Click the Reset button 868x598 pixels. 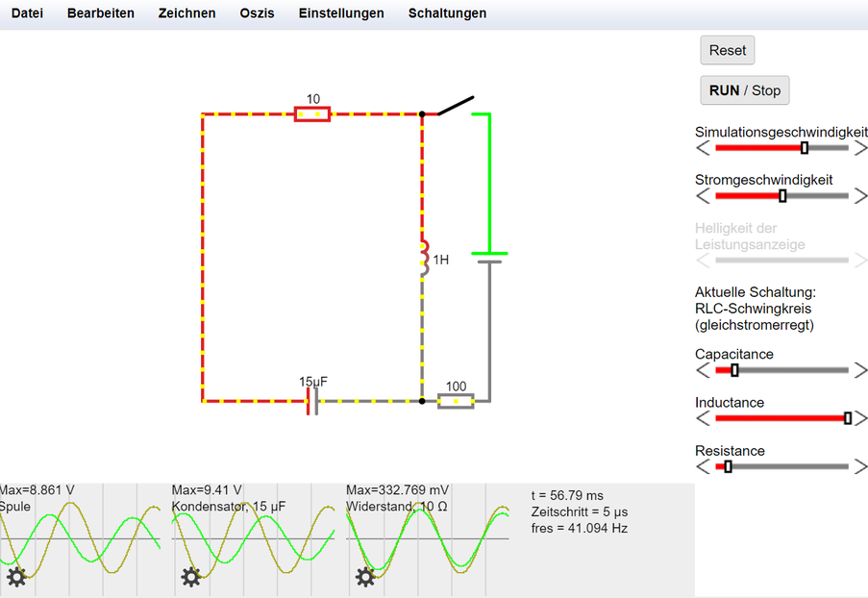(x=728, y=50)
